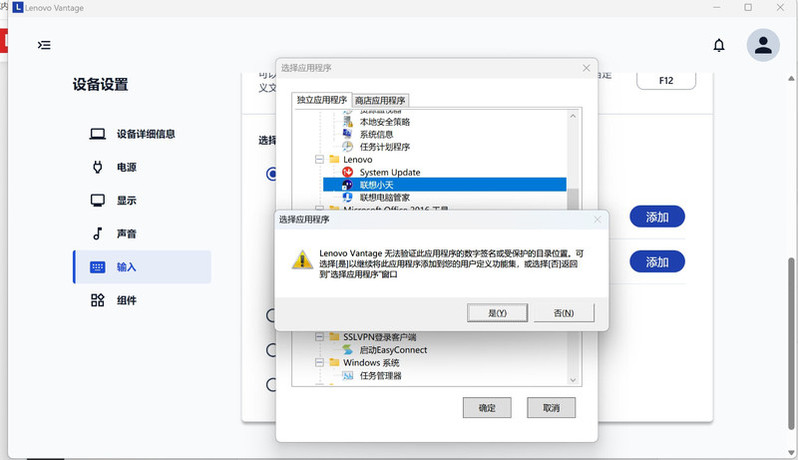Screen dimensions: 798x460
Task: Select 任务计划程序 in the tree
Action: coord(385,147)
